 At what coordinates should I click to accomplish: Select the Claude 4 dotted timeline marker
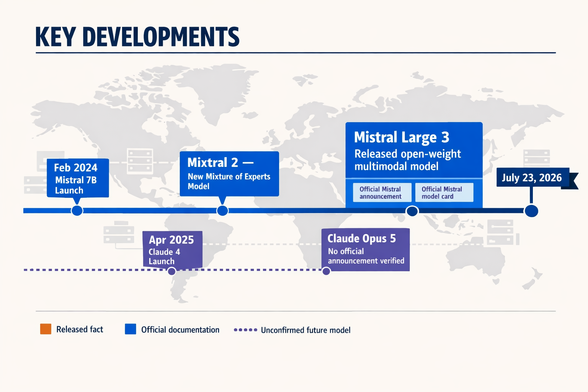tap(172, 271)
